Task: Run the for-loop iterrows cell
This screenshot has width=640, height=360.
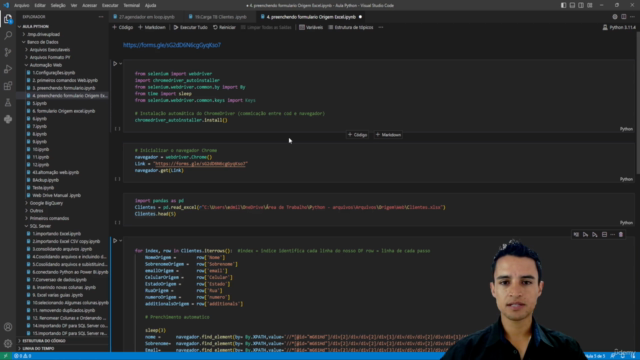Action: (115, 241)
